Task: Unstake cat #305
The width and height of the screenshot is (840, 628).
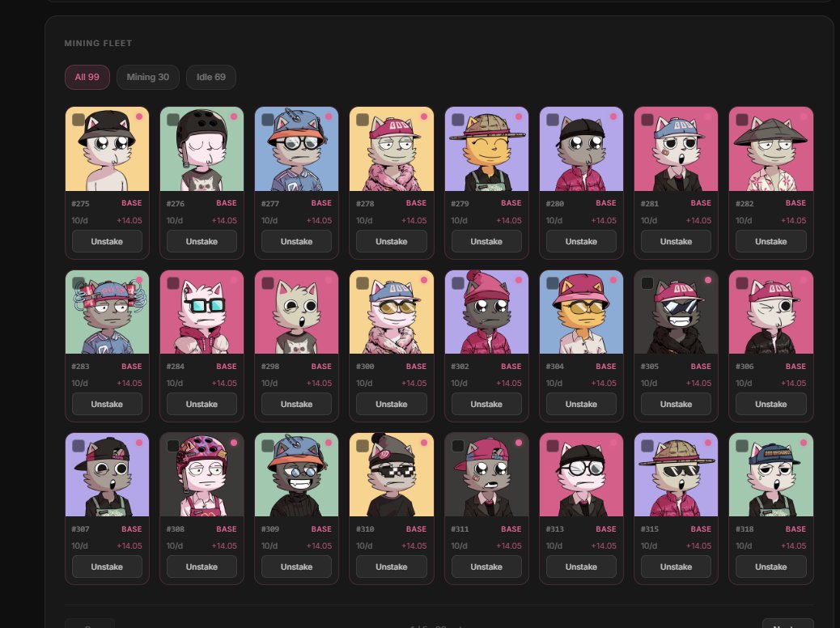Action: tap(676, 405)
